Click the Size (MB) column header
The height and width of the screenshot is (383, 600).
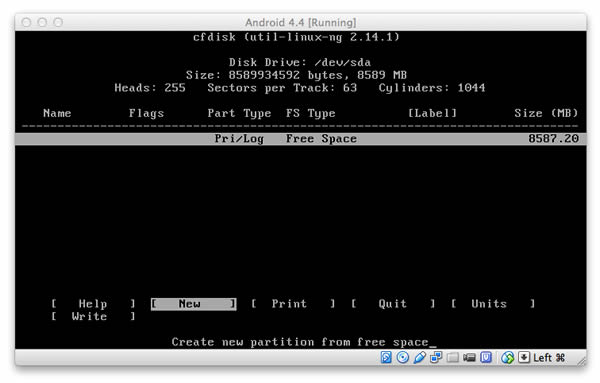546,113
